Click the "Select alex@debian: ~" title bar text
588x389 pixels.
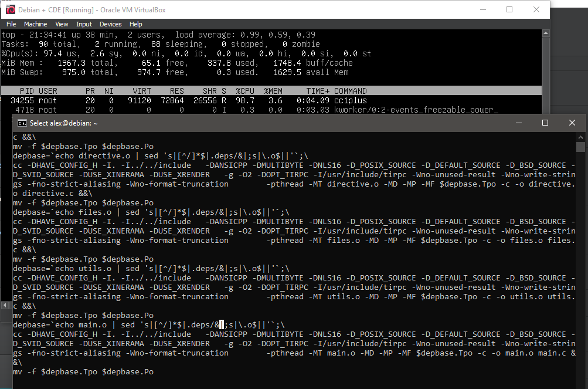coord(64,123)
